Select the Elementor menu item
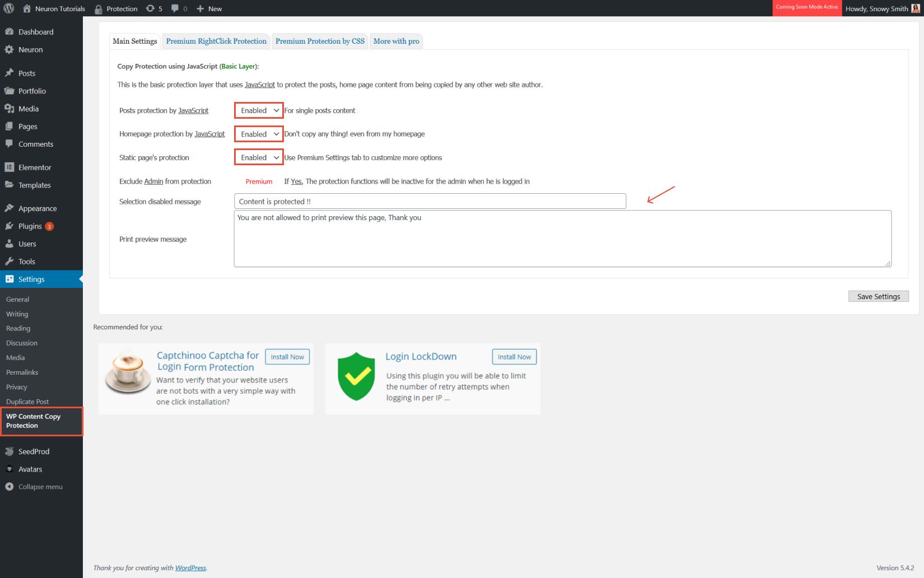This screenshot has height=578, width=924. point(34,167)
